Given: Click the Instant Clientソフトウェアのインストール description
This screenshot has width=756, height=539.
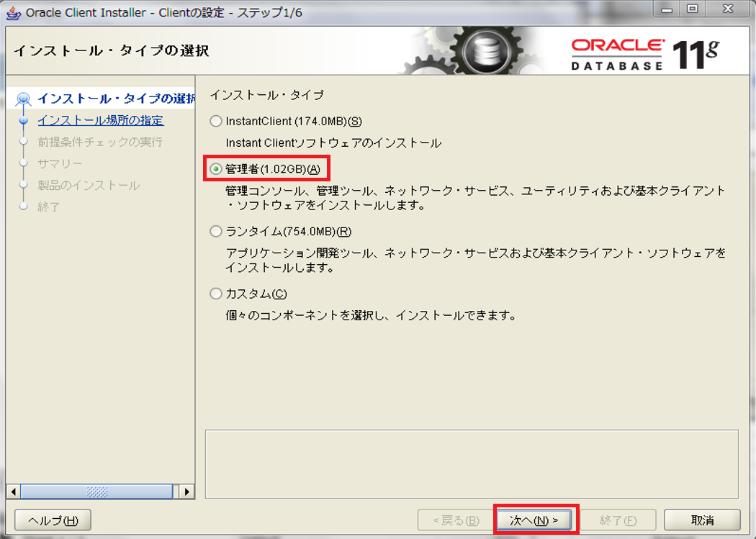Looking at the screenshot, I should 333,143.
